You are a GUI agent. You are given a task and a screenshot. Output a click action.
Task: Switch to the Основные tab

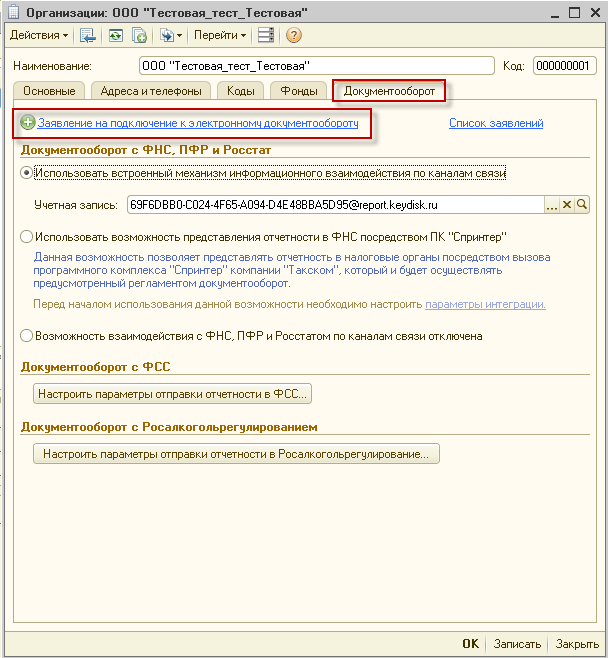[x=49, y=91]
